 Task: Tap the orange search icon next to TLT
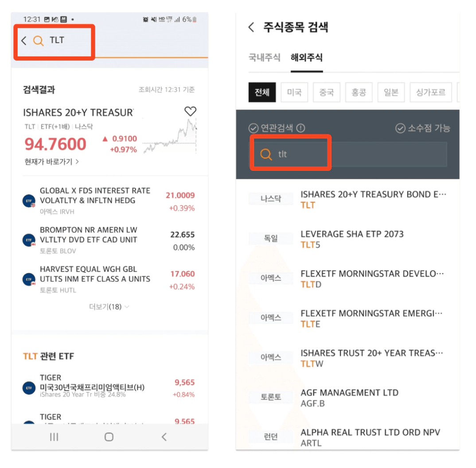point(38,40)
